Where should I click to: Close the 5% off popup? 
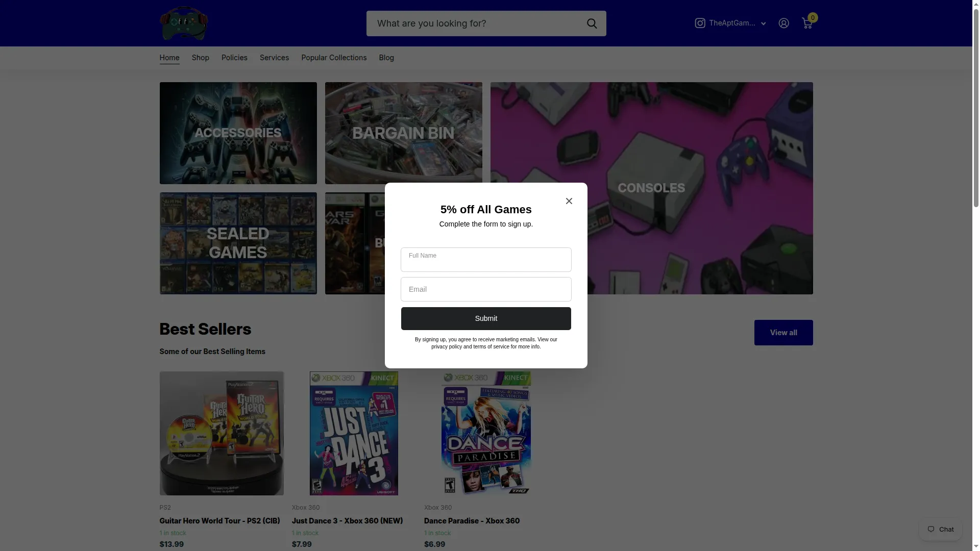tap(569, 201)
